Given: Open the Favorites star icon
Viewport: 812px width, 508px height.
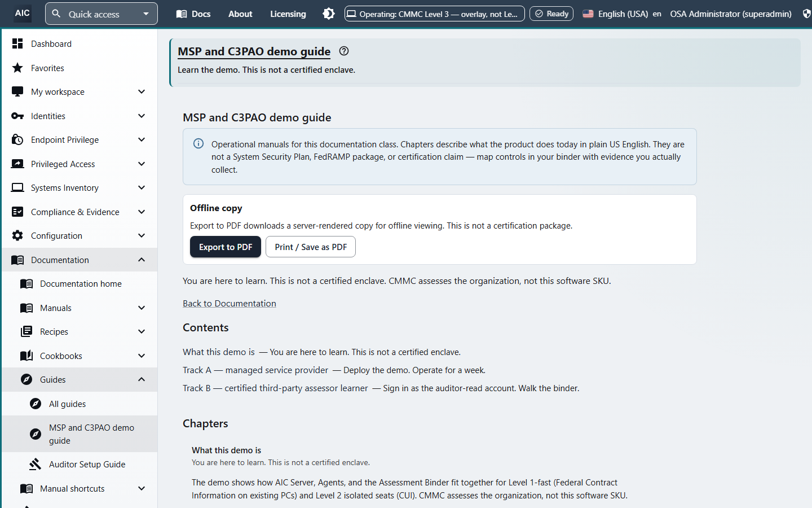Looking at the screenshot, I should [x=17, y=68].
